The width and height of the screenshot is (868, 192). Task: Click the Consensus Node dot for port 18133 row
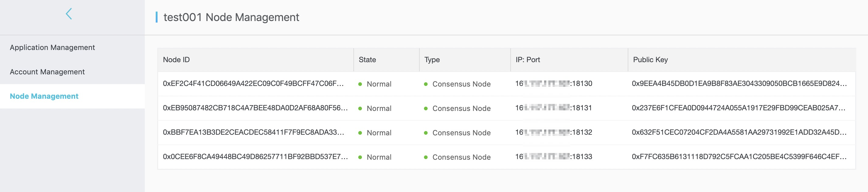coord(426,157)
